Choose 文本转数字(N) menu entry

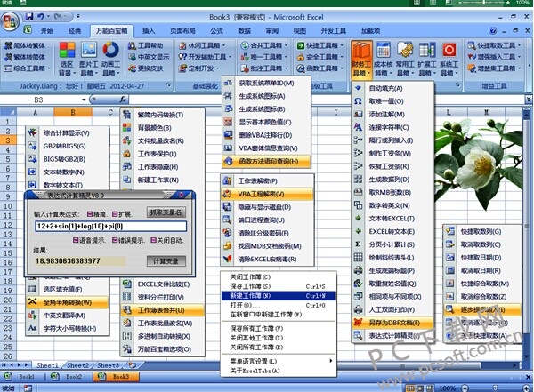[x=68, y=172]
